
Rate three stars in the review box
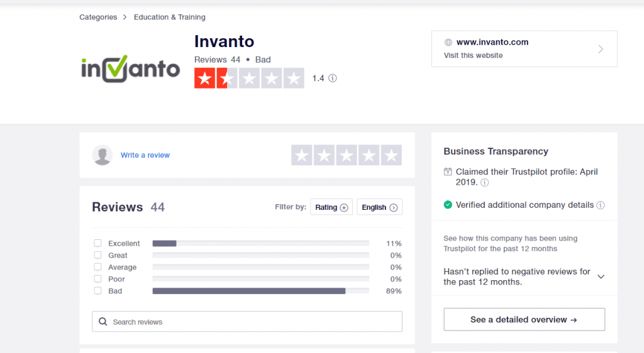(347, 155)
